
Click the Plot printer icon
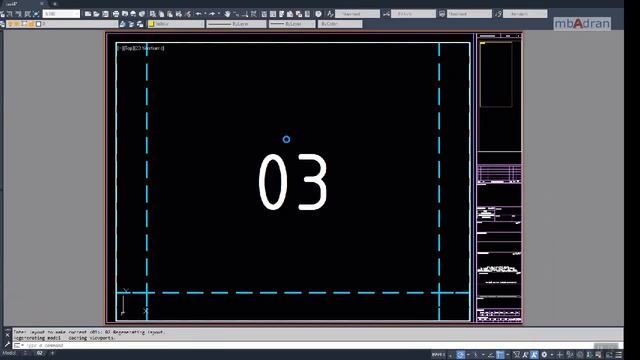pyautogui.click(x=116, y=14)
